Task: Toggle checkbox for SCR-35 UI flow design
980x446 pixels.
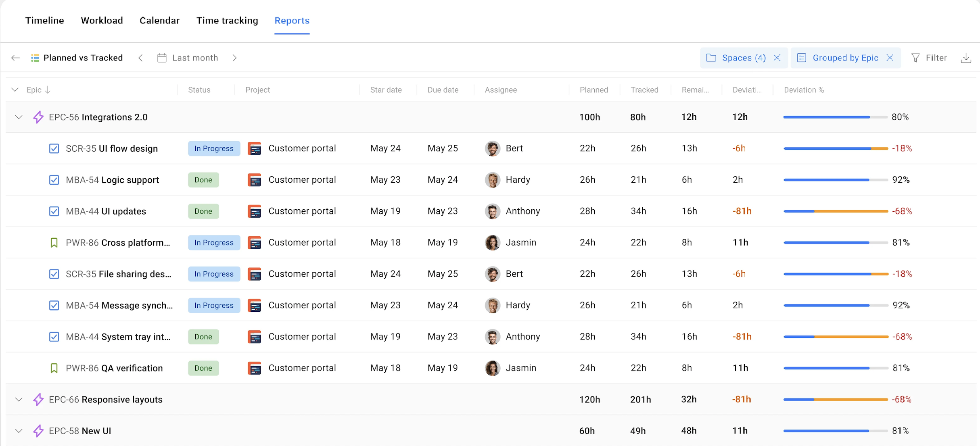Action: click(54, 149)
